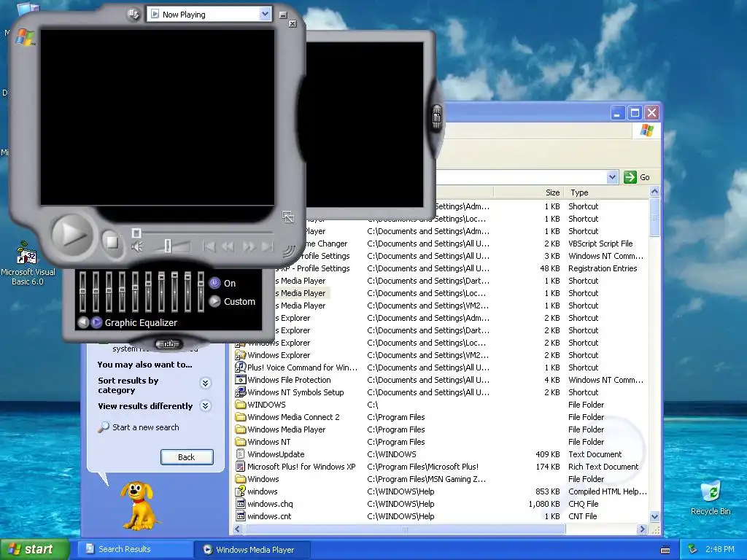
Task: Expand View results differently section
Action: [x=205, y=405]
